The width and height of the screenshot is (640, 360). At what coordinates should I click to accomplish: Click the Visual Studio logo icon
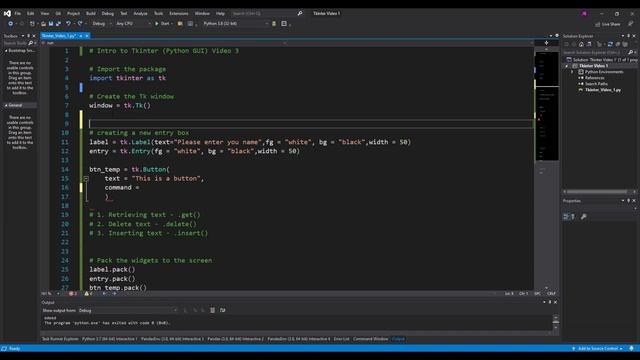(7, 13)
